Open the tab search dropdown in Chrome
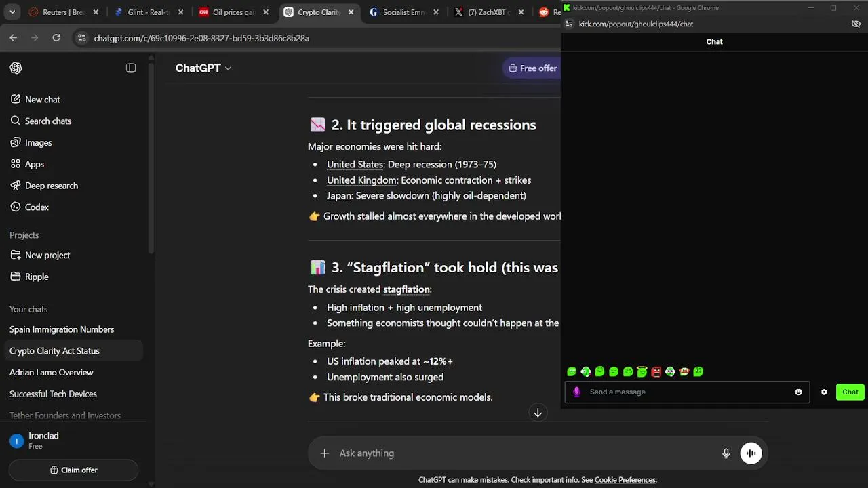 click(12, 12)
